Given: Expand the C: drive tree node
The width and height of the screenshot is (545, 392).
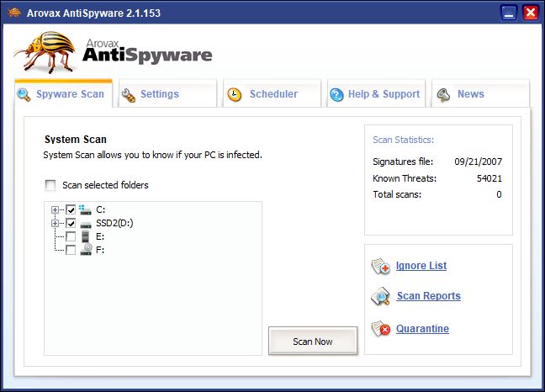Looking at the screenshot, I should [55, 209].
